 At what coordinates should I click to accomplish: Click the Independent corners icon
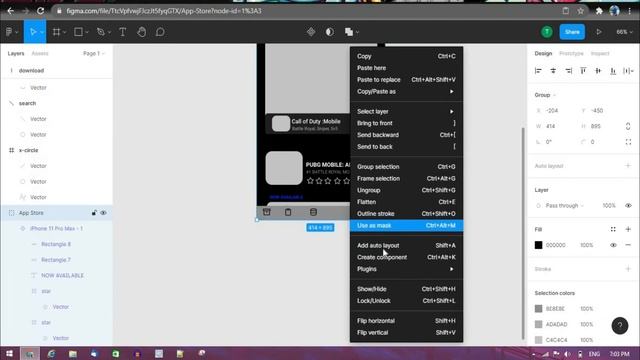(628, 142)
